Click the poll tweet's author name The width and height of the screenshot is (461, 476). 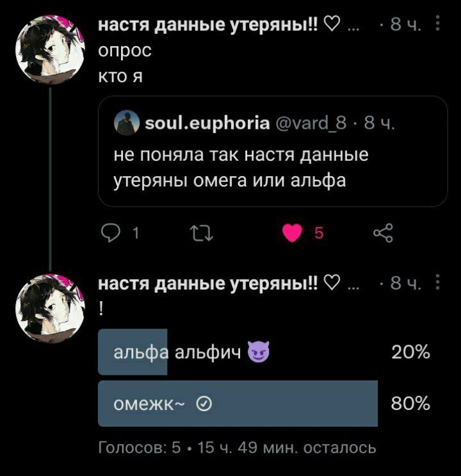click(208, 283)
